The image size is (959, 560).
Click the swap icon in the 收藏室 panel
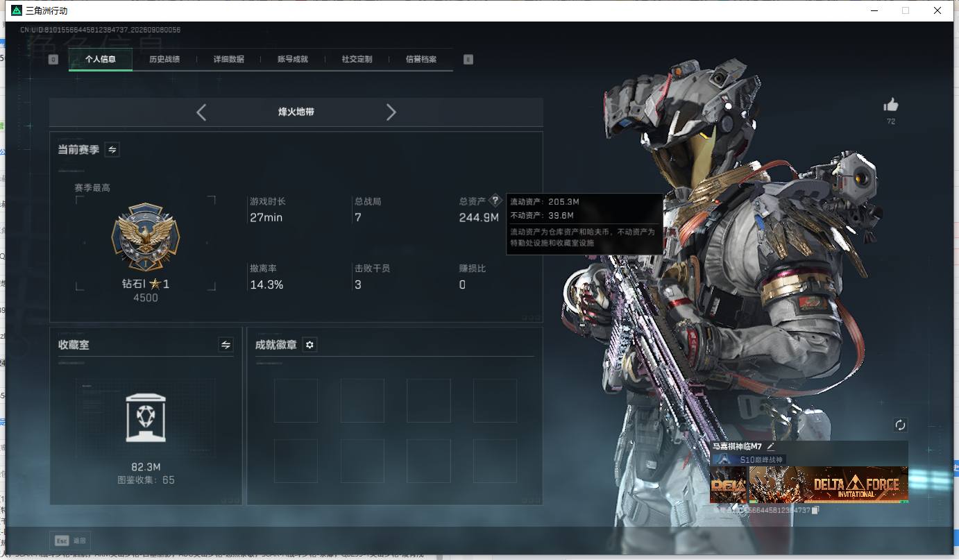[x=226, y=344]
